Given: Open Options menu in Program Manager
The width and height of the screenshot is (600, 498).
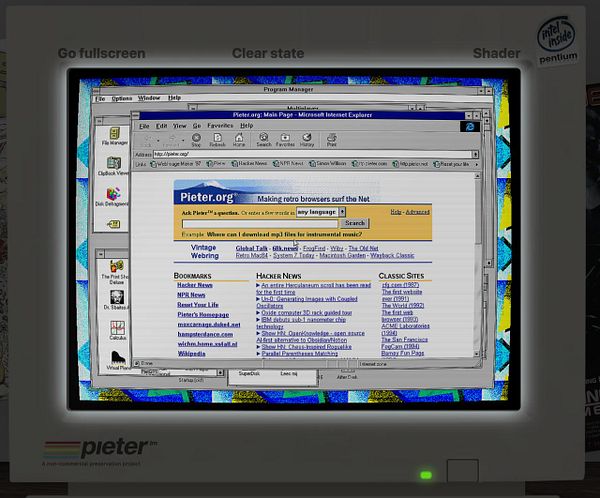Looking at the screenshot, I should pyautogui.click(x=122, y=98).
